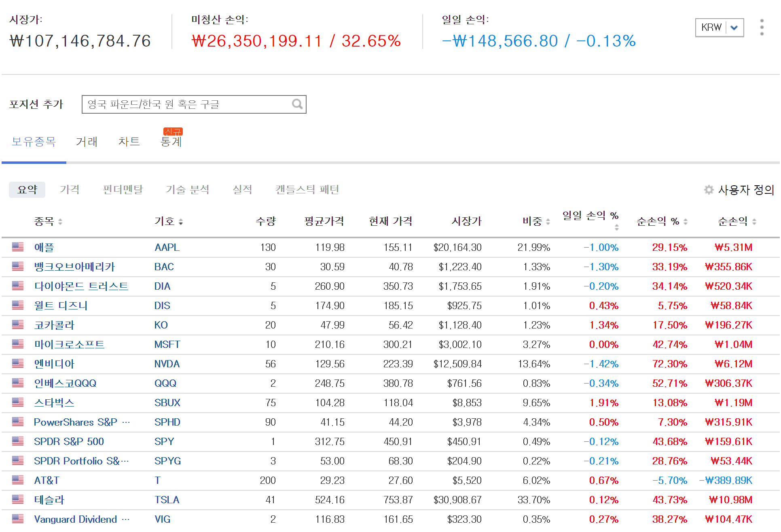Sort by 순손익 % column arrows
This screenshot has width=781, height=532.
pos(686,222)
